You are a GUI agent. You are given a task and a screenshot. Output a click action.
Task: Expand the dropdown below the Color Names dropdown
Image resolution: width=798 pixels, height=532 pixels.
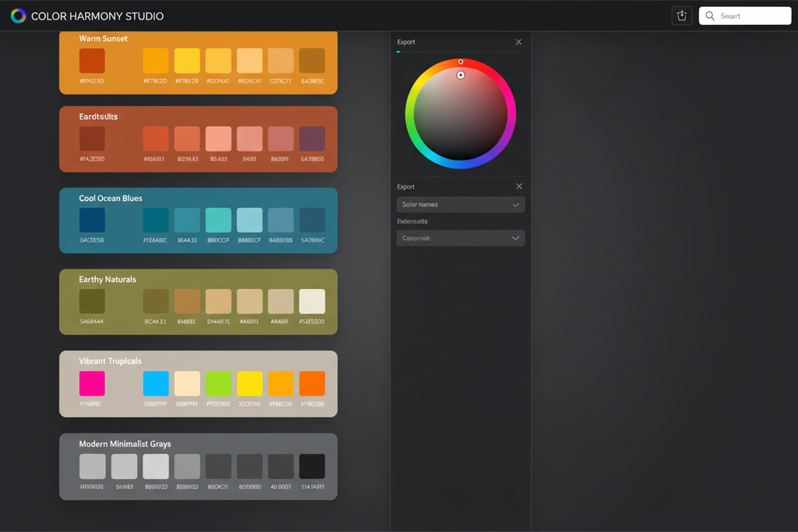(460, 238)
